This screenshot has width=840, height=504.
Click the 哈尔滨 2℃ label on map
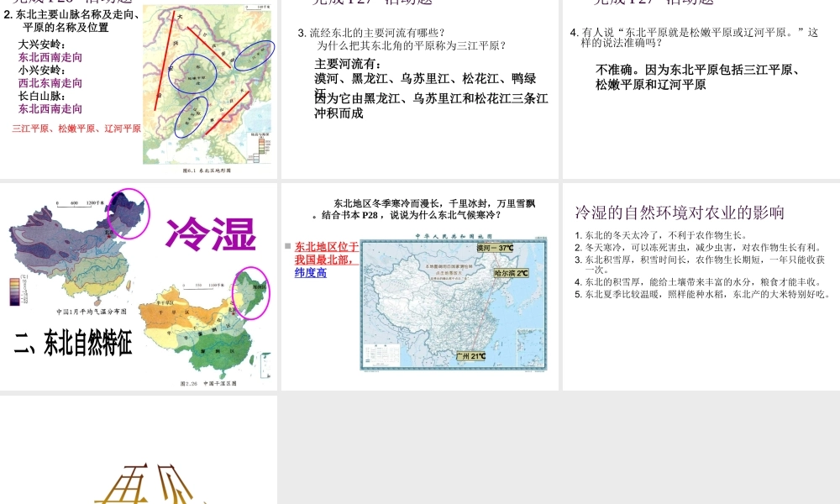point(511,273)
